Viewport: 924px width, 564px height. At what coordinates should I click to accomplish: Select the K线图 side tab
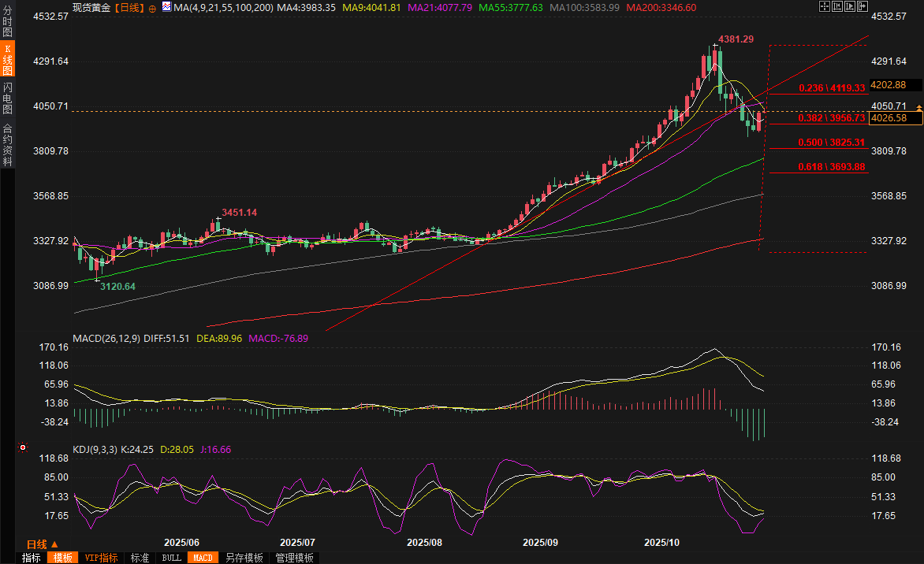[7, 59]
